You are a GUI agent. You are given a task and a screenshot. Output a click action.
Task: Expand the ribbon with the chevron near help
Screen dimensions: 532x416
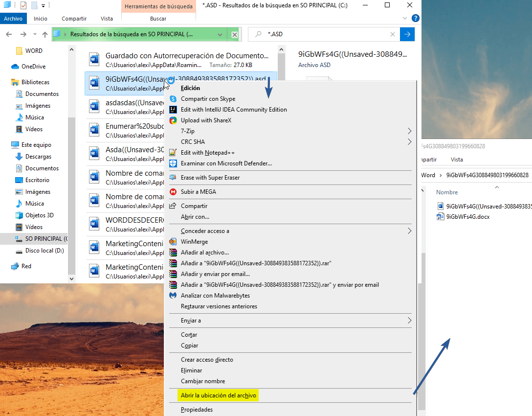(x=405, y=18)
